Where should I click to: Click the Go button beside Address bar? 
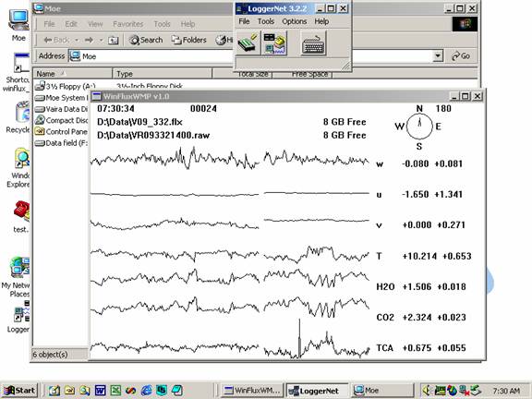(461, 56)
